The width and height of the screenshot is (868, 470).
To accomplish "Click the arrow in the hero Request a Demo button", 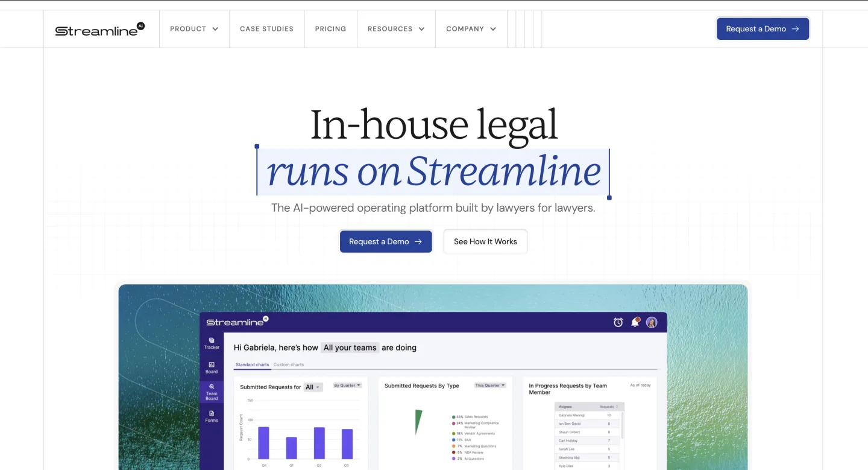I will (418, 241).
